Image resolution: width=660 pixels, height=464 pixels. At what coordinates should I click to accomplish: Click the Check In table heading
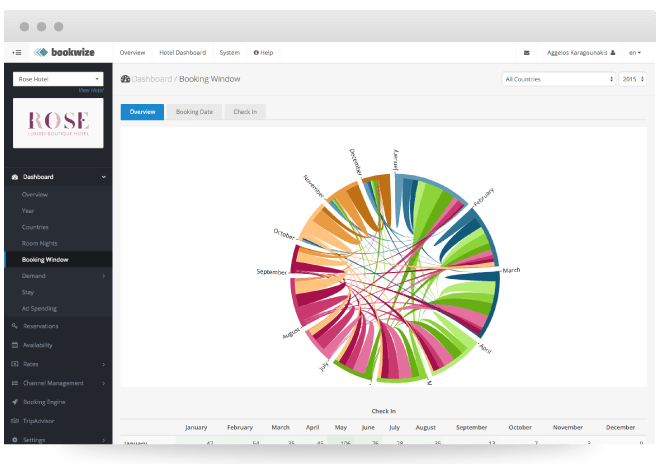[x=383, y=411]
